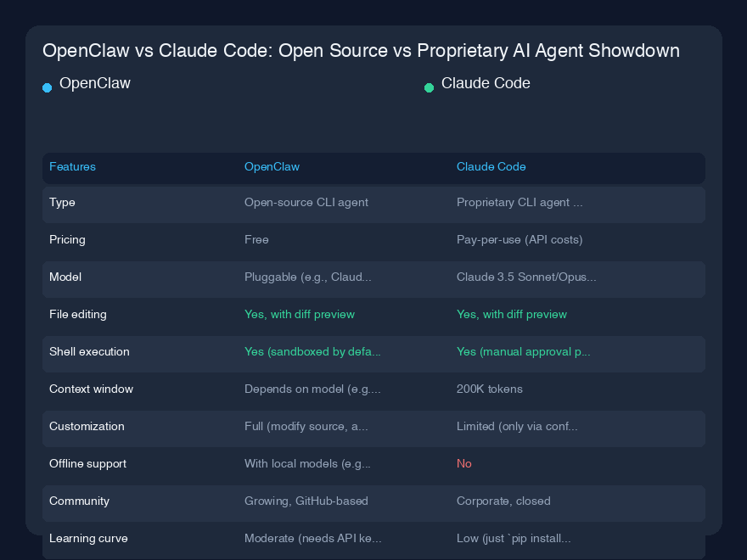This screenshot has height=560, width=747.
Task: Click the 'With local models (e.g...' cell
Action: click(307, 464)
